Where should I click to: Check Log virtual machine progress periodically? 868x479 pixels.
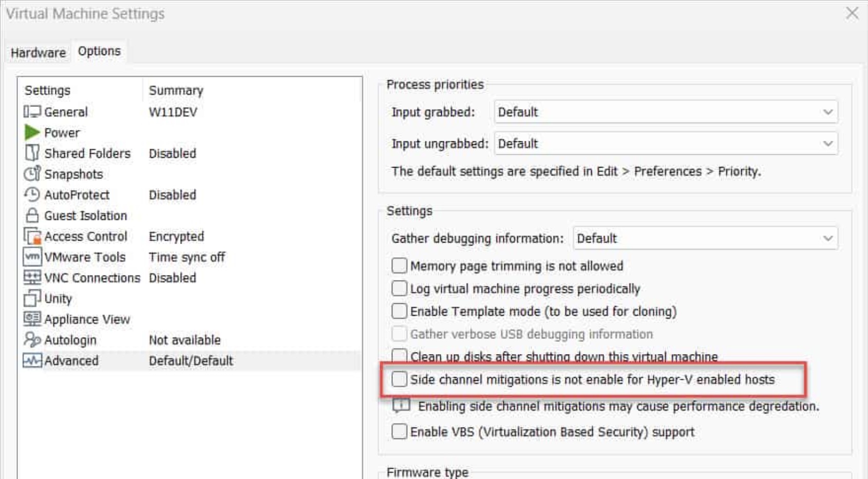pos(399,288)
